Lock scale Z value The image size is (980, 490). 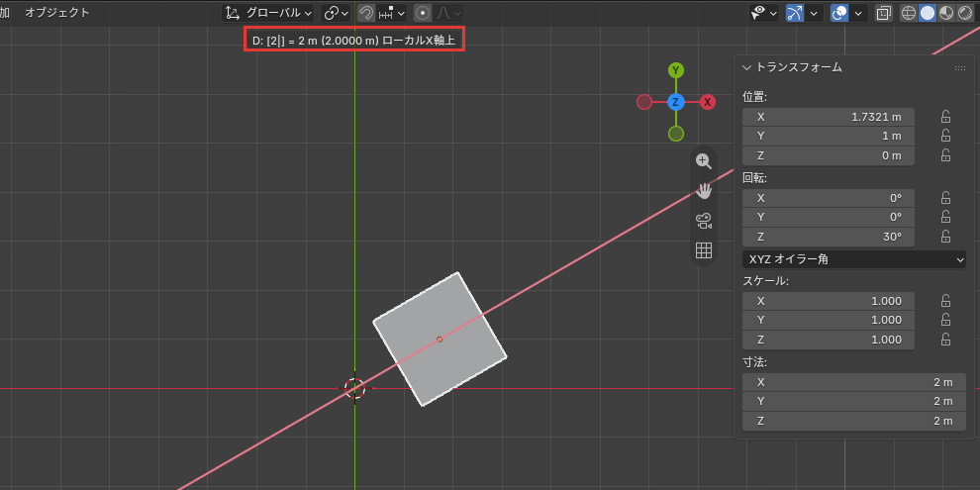coord(945,340)
